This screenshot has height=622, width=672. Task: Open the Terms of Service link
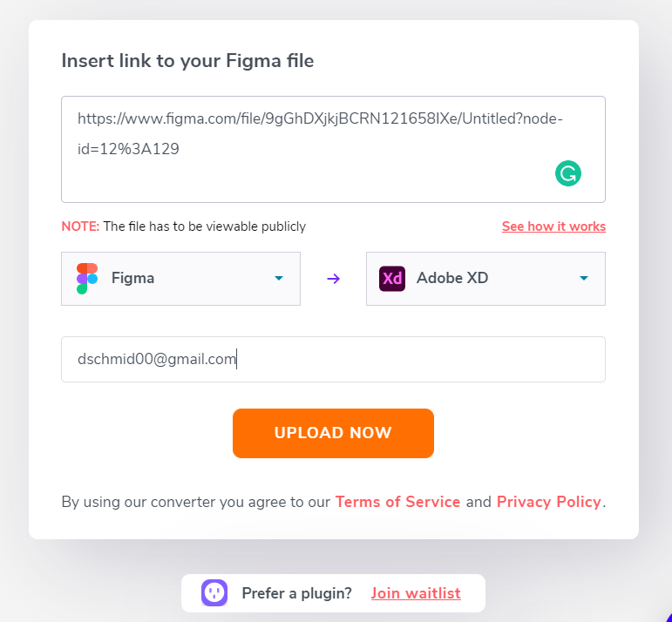coord(397,502)
